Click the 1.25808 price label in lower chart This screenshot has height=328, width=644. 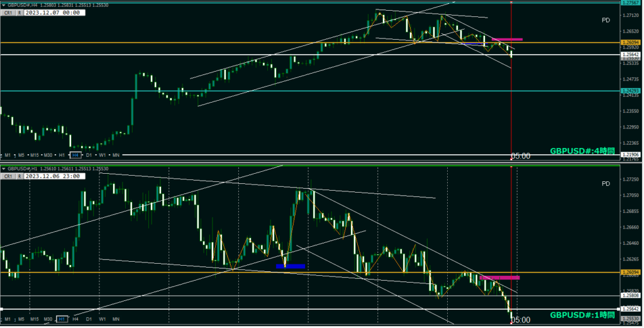630,295
